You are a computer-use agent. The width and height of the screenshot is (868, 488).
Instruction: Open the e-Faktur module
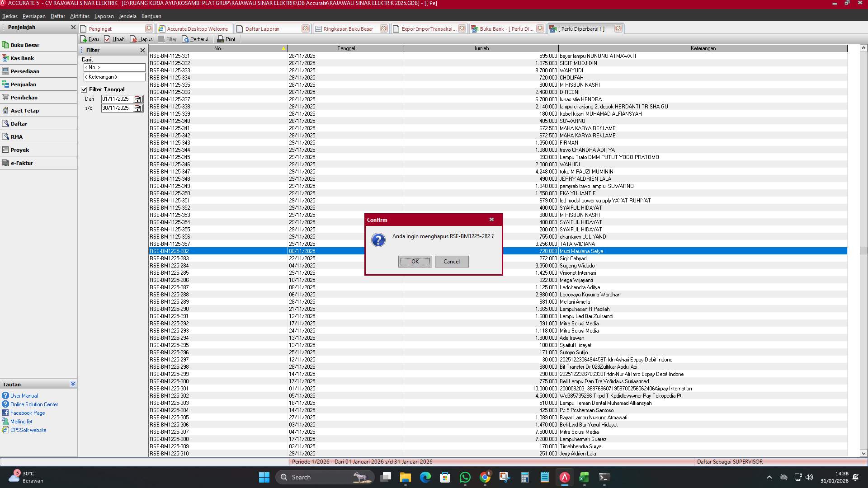pyautogui.click(x=22, y=163)
